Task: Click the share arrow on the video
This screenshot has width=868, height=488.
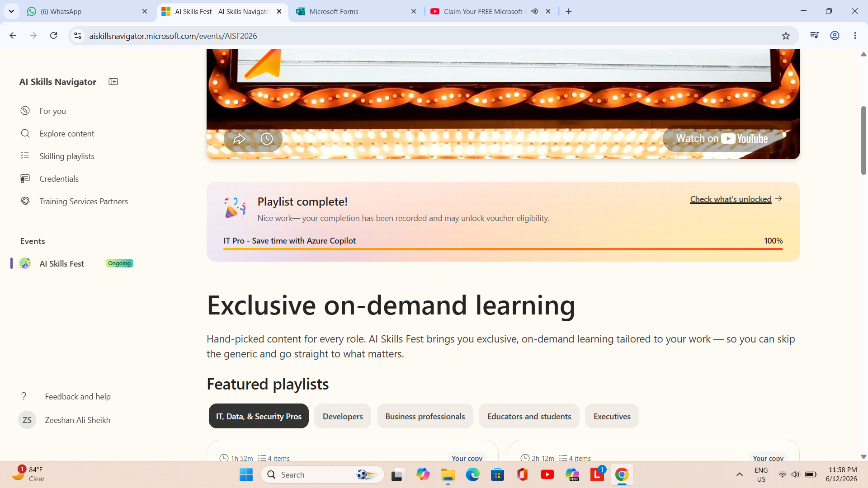Action: point(239,139)
